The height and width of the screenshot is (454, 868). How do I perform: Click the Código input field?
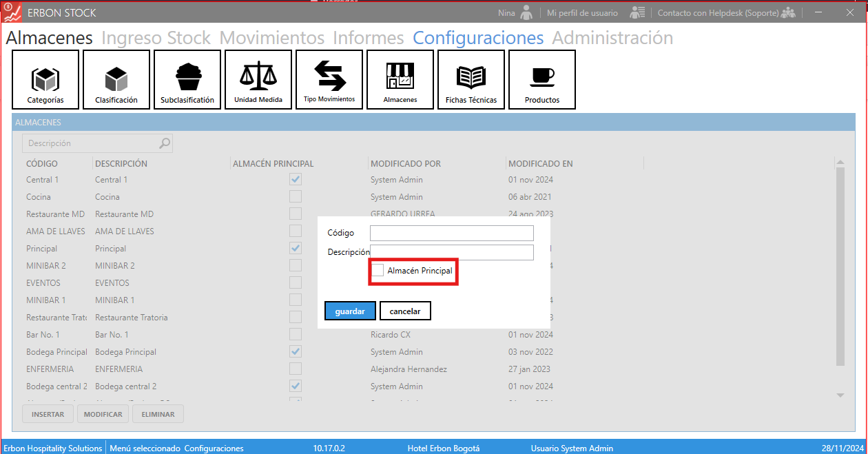(x=451, y=233)
